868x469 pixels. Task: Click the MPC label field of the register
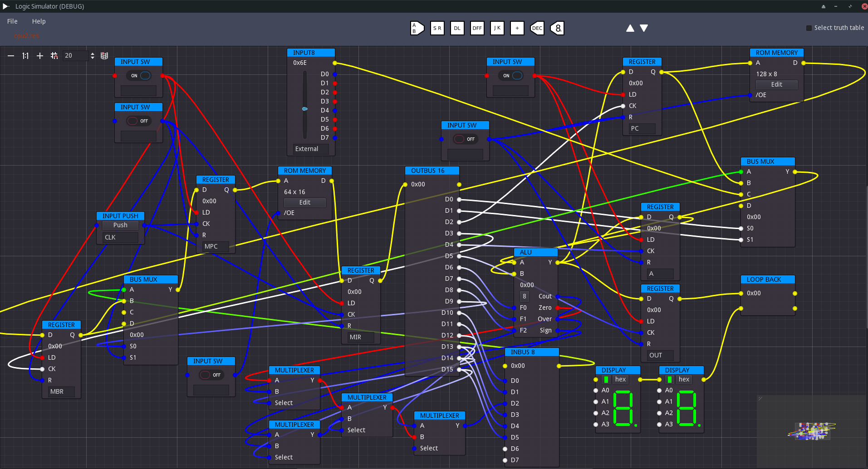(x=216, y=246)
